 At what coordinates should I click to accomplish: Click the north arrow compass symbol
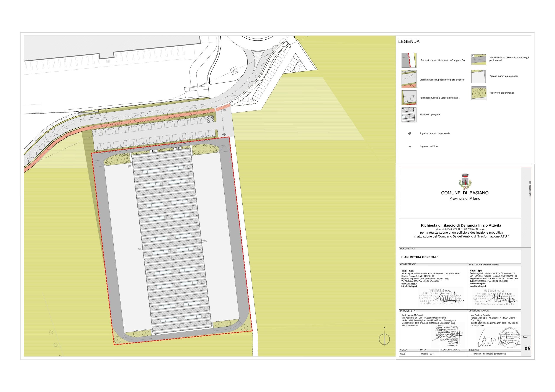[384, 339]
